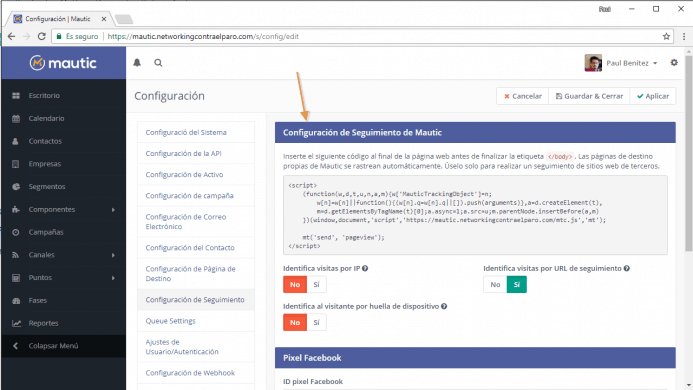
Task: Open Configuració del Sistema tab
Action: click(196, 132)
